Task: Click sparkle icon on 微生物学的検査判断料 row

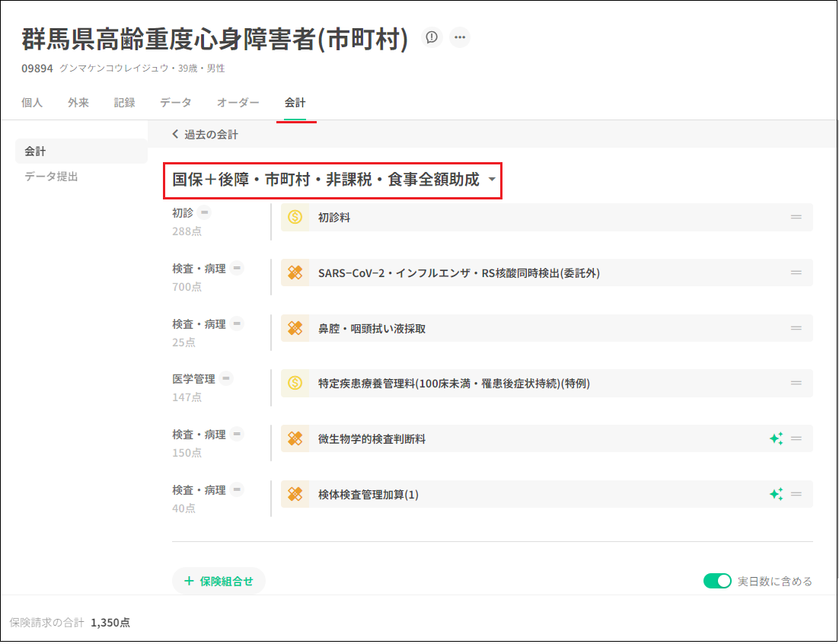Action: tap(776, 438)
